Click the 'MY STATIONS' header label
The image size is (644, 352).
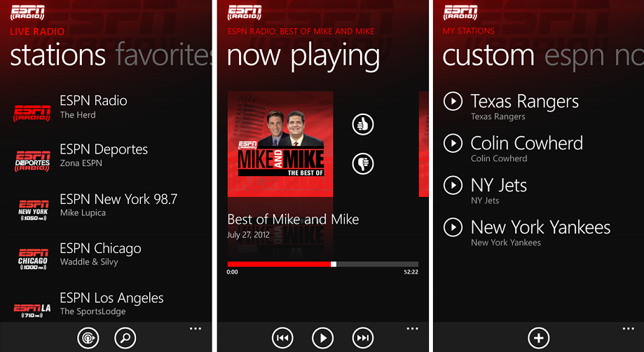469,31
